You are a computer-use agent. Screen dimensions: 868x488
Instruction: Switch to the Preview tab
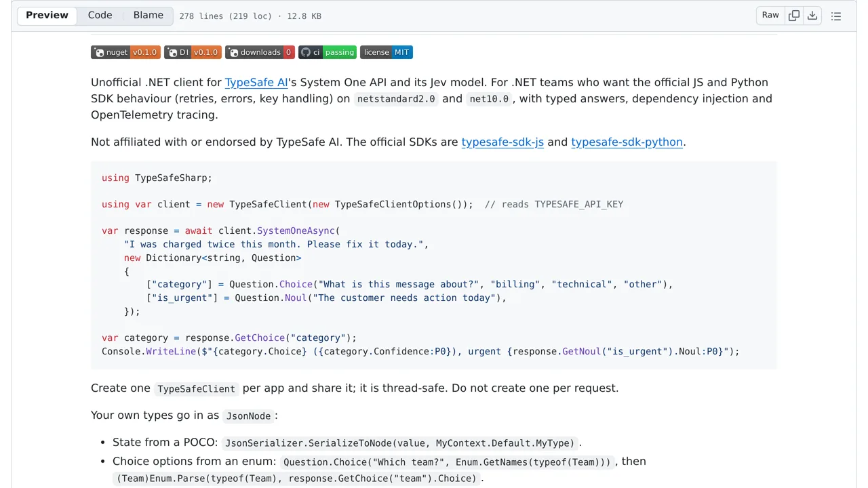pos(47,16)
